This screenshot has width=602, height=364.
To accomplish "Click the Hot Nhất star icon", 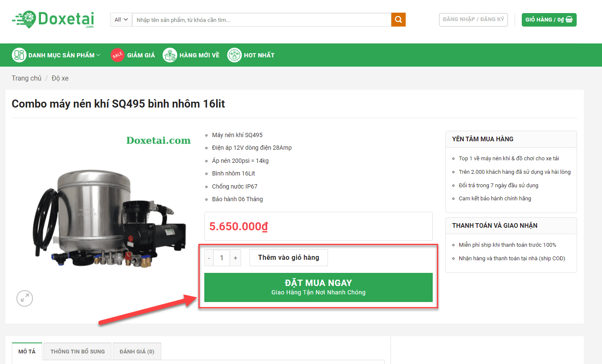I will tap(234, 55).
